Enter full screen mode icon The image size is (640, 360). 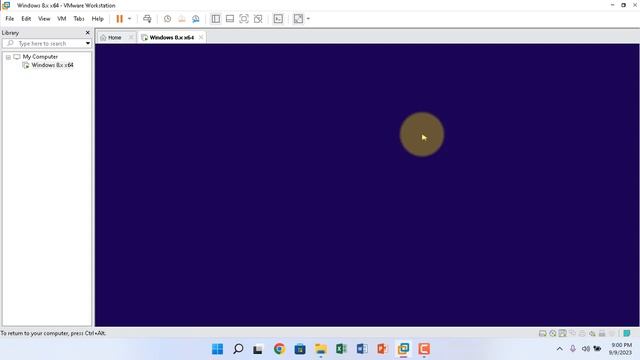click(x=244, y=19)
